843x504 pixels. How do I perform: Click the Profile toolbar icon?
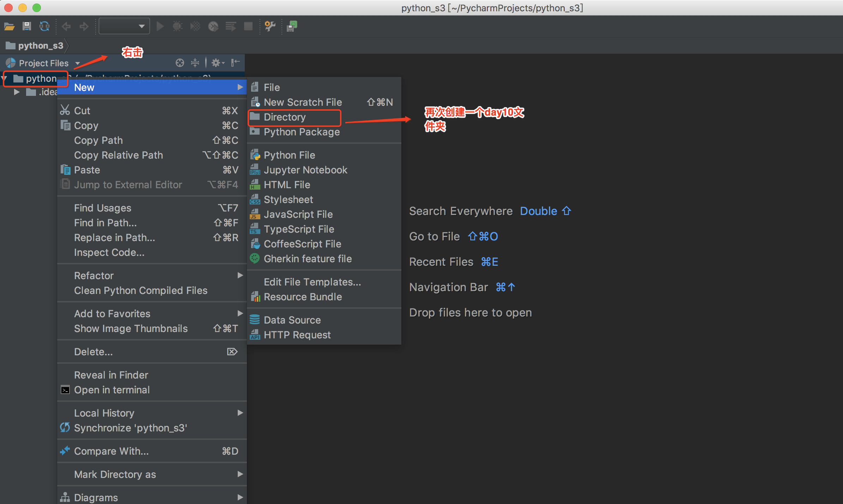[x=213, y=26]
